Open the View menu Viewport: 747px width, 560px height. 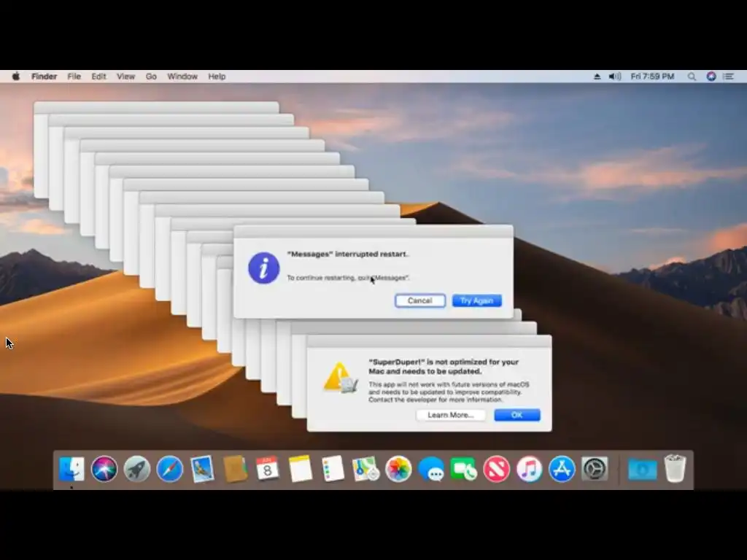tap(125, 76)
